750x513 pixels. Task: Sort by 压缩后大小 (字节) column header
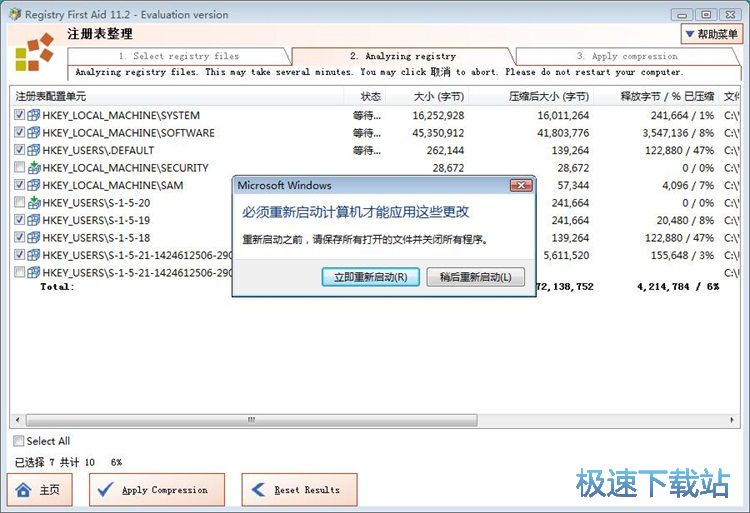(531, 96)
